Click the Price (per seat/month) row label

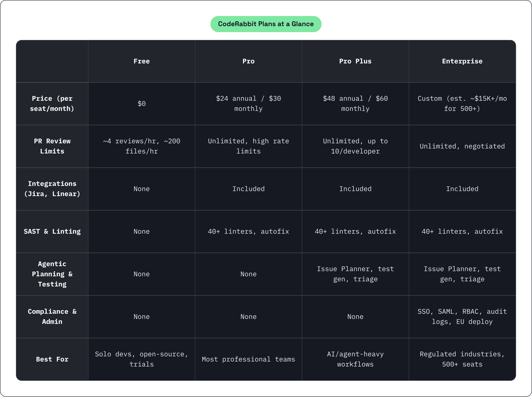(52, 104)
